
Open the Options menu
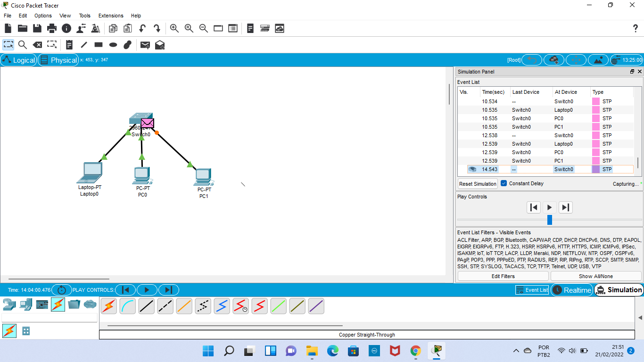[43, 16]
